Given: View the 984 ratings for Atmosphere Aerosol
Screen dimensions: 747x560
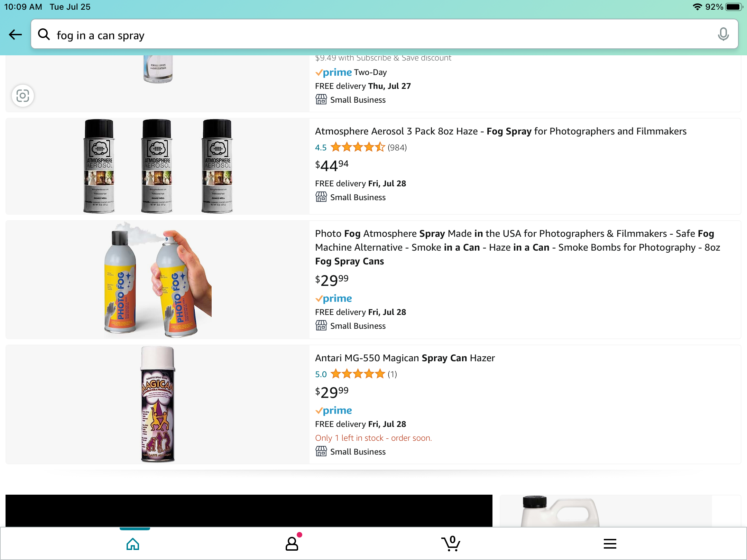Looking at the screenshot, I should pyautogui.click(x=397, y=148).
